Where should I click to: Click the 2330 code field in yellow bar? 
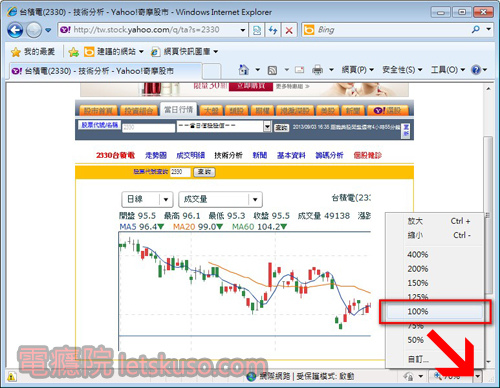(x=180, y=172)
